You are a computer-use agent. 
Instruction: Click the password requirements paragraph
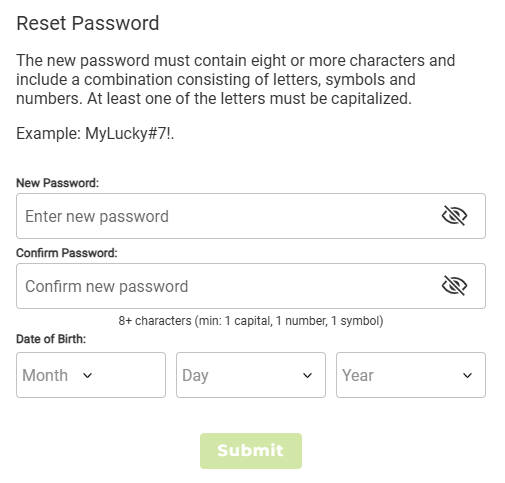[x=236, y=80]
